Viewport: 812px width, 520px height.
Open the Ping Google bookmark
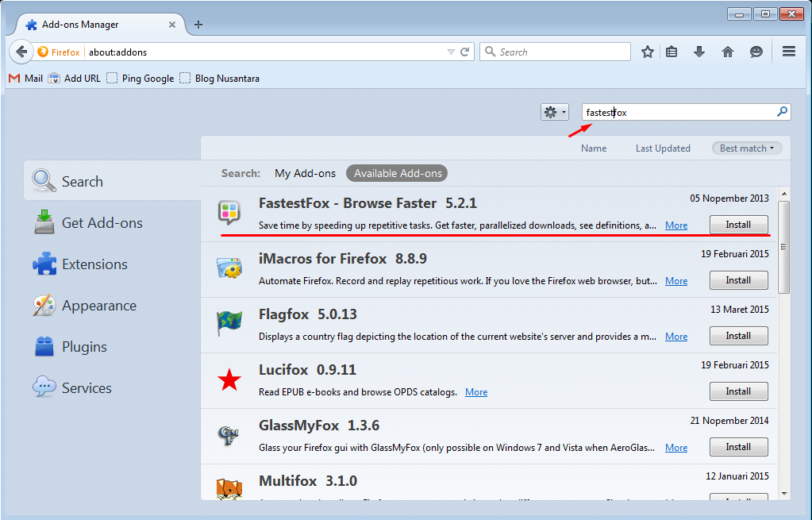[x=140, y=79]
